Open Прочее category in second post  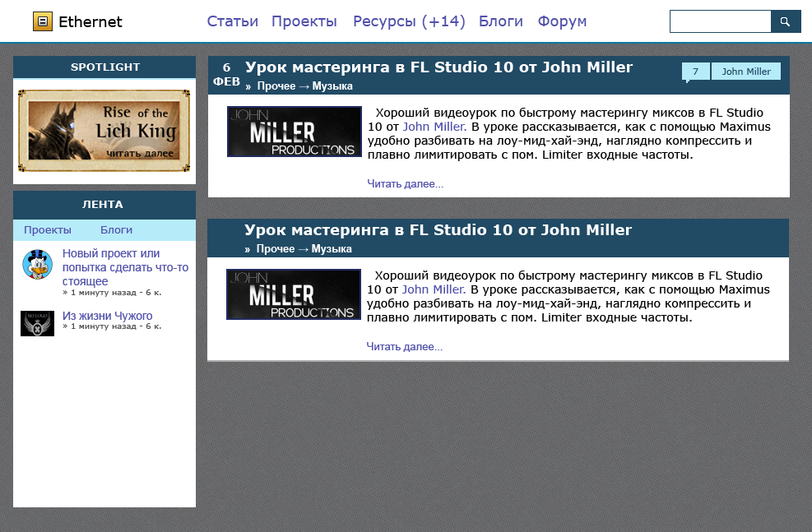coord(275,249)
